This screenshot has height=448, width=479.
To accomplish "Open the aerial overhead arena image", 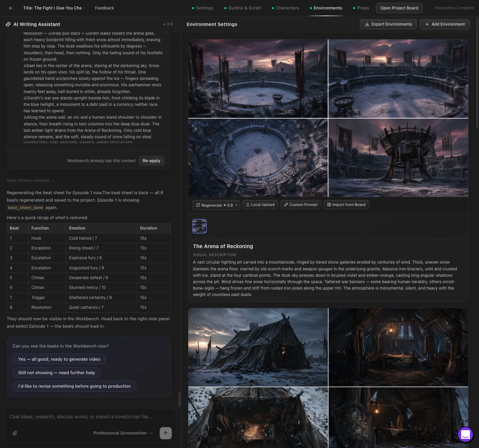I will pos(258,158).
